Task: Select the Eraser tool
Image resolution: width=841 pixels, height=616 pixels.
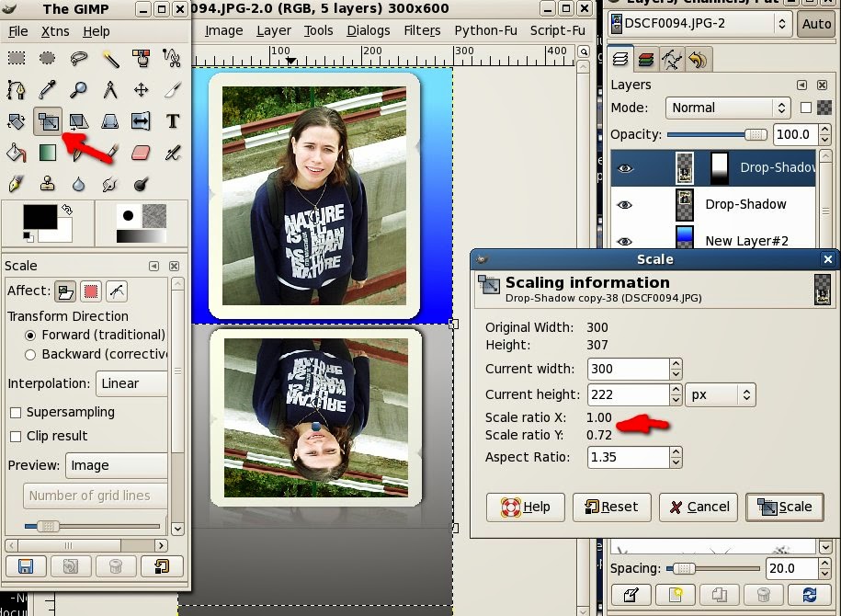Action: [x=141, y=153]
